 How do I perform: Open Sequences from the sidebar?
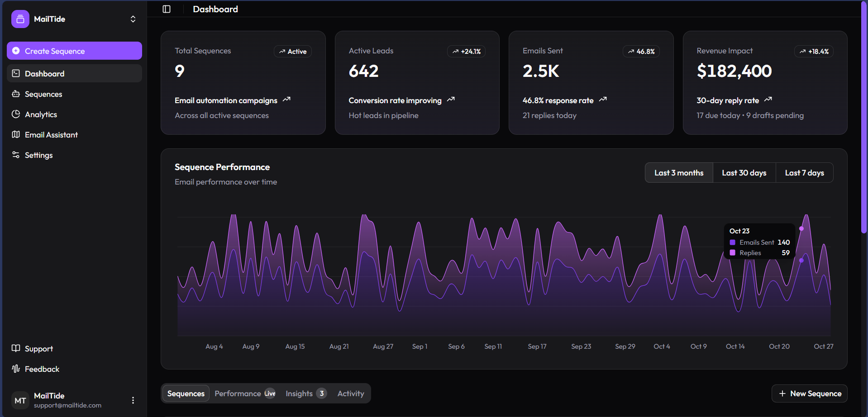tap(43, 94)
